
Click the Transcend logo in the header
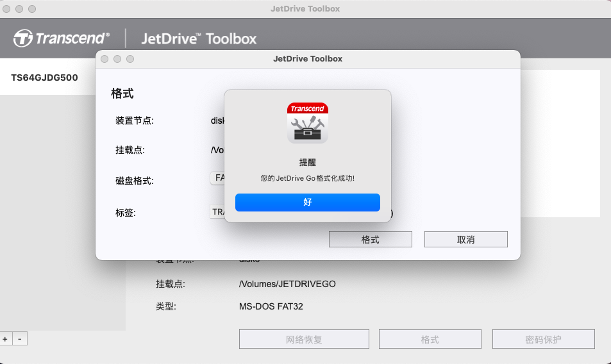(x=62, y=38)
